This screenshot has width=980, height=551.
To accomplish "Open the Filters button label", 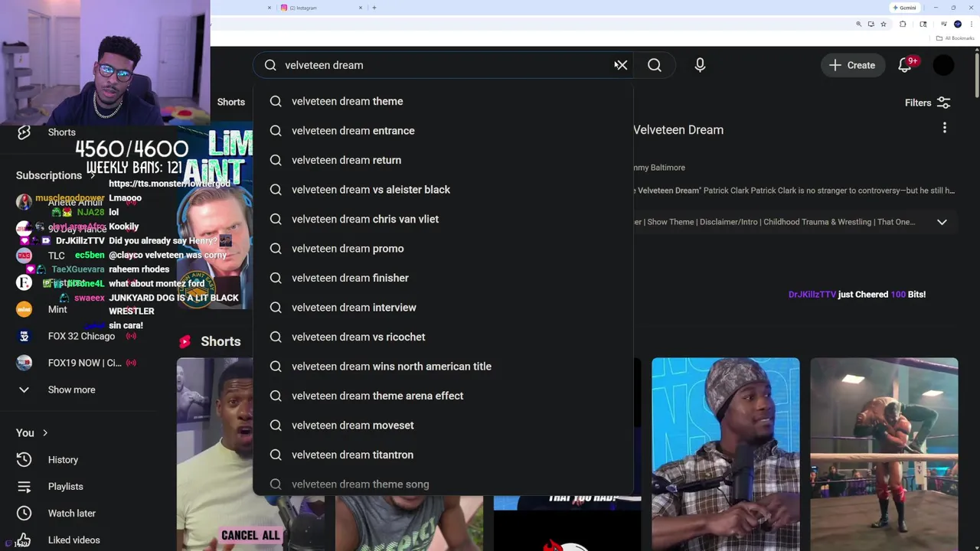I will 918,103.
